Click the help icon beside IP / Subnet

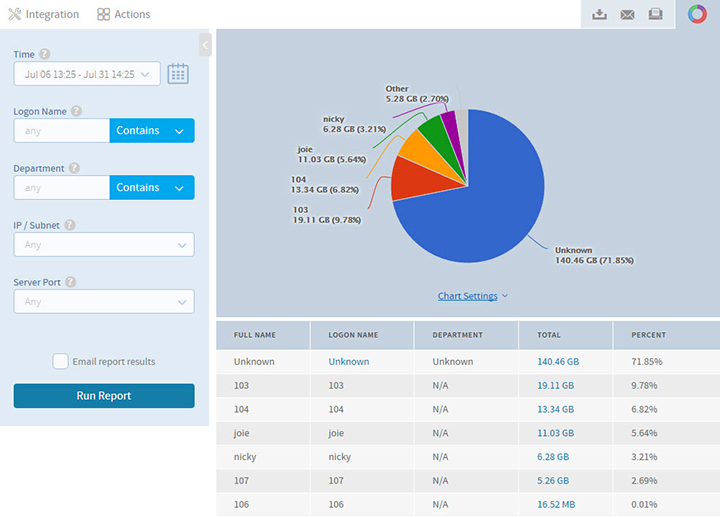[70, 226]
